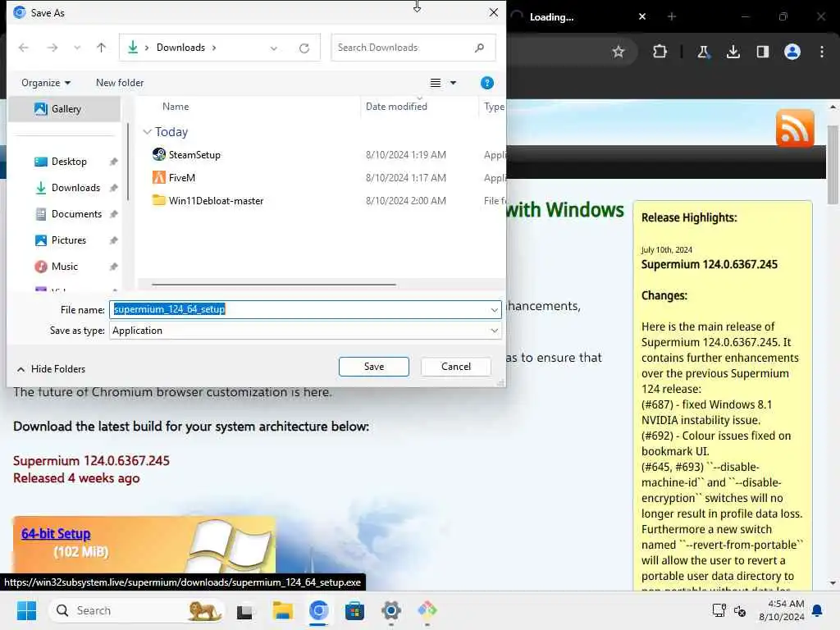
Task: Click the 64-bit Setup download link
Action: [56, 533]
